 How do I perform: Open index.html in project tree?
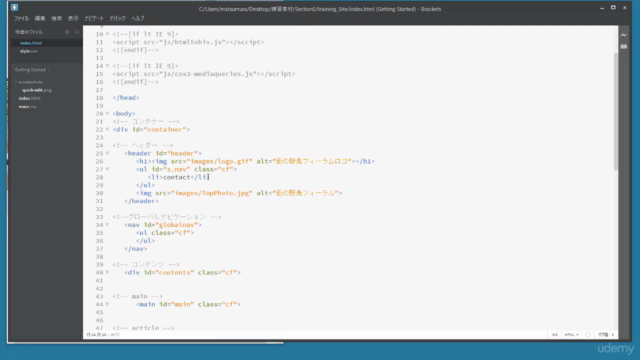(29, 98)
